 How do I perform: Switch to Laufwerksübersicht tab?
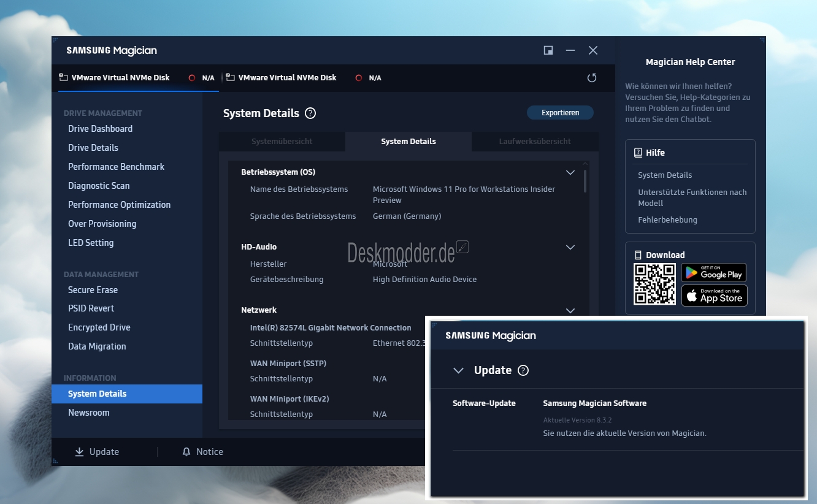[535, 142]
